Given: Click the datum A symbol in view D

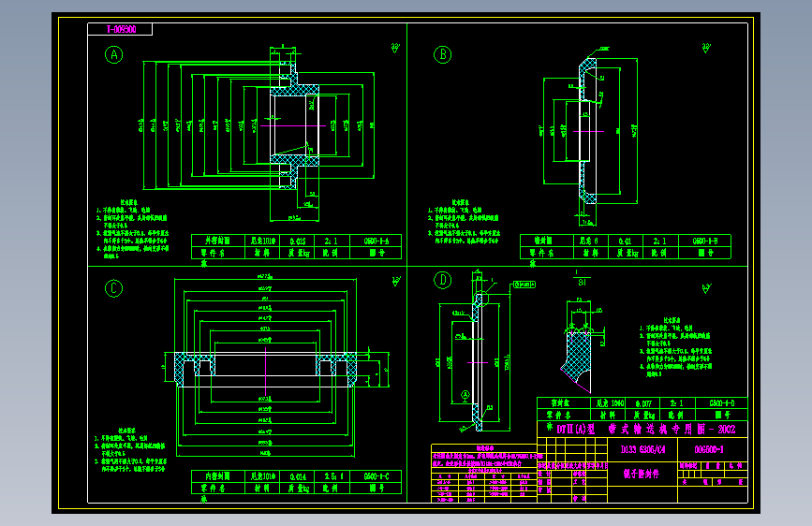Looking at the screenshot, I should 465,396.
